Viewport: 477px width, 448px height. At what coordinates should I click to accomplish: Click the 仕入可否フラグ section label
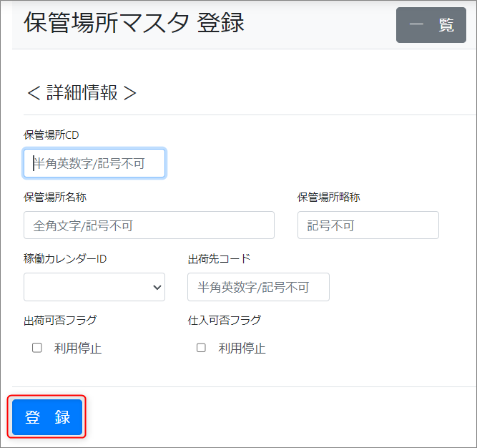[224, 320]
